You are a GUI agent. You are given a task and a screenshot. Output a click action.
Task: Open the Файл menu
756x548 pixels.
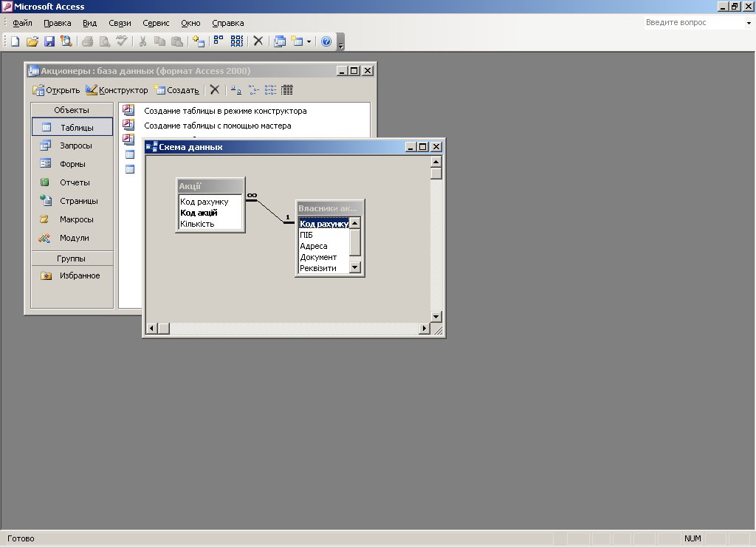click(22, 23)
